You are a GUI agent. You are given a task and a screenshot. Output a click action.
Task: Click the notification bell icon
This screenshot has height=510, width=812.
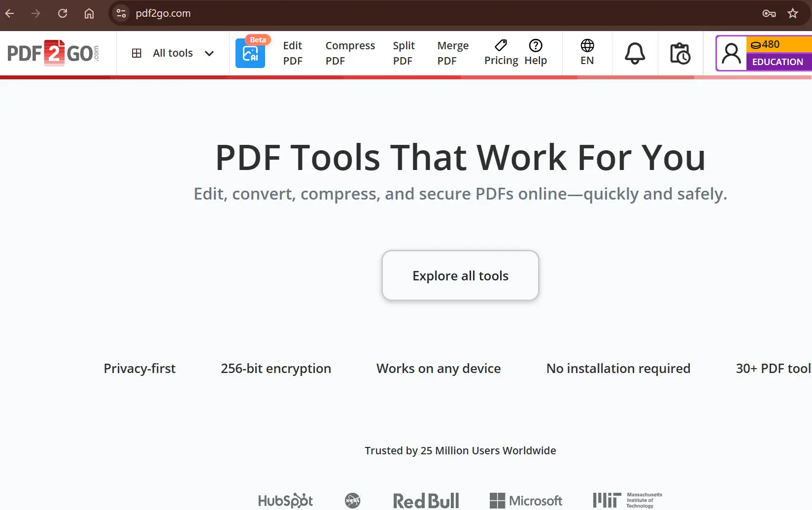(x=635, y=53)
